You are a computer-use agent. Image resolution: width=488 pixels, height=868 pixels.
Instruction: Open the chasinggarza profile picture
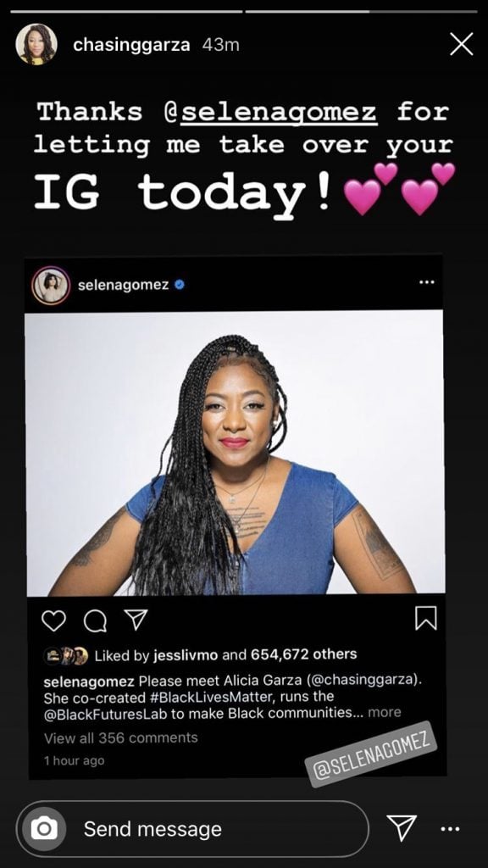[x=36, y=44]
